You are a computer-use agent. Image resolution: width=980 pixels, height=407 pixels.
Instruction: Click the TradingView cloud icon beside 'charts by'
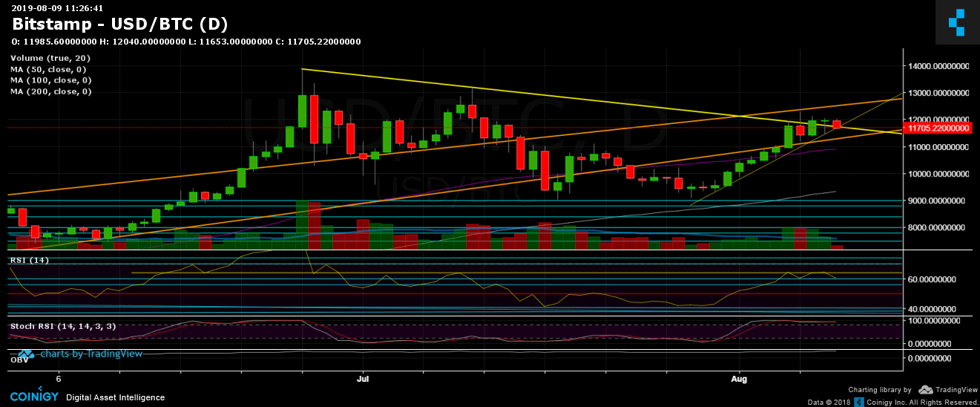pyautogui.click(x=26, y=354)
